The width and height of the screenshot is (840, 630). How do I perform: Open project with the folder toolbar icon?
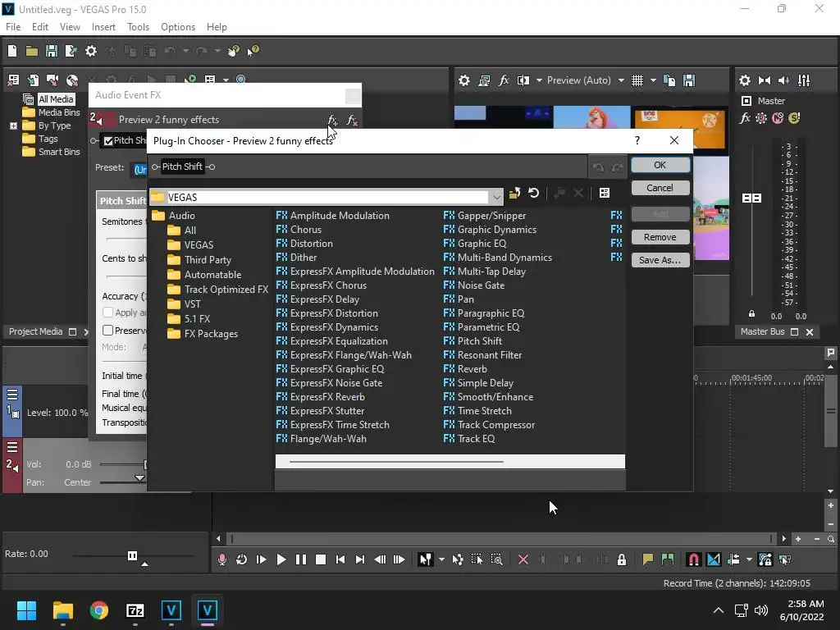coord(32,51)
